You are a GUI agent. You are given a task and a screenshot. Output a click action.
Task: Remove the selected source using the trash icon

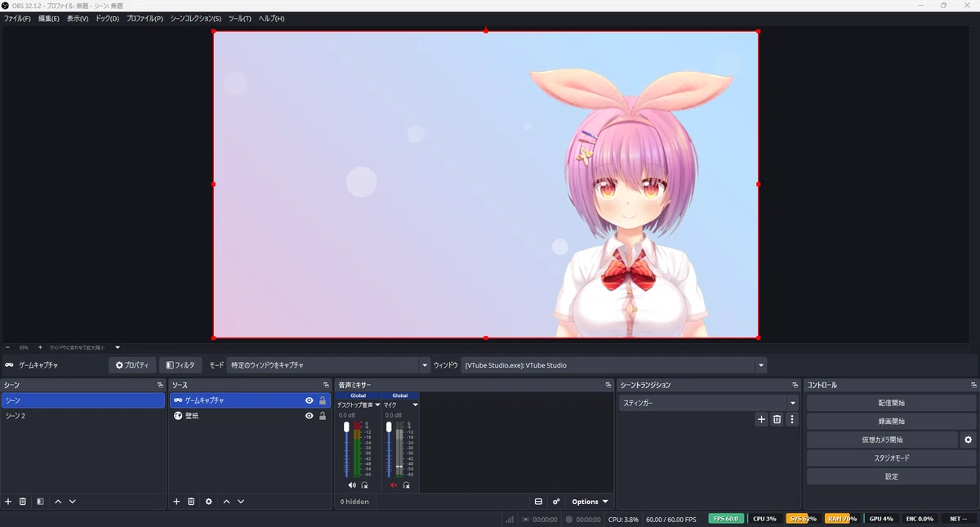(x=191, y=502)
